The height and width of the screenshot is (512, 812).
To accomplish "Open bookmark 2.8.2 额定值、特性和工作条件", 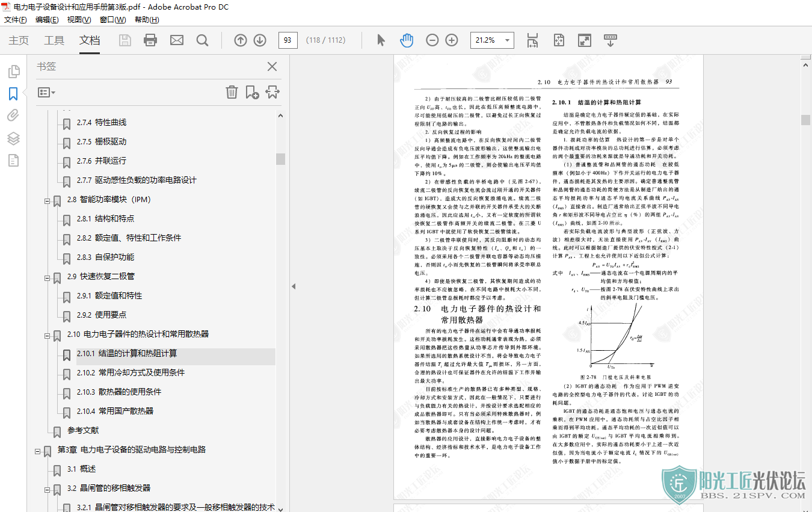I will [x=129, y=238].
